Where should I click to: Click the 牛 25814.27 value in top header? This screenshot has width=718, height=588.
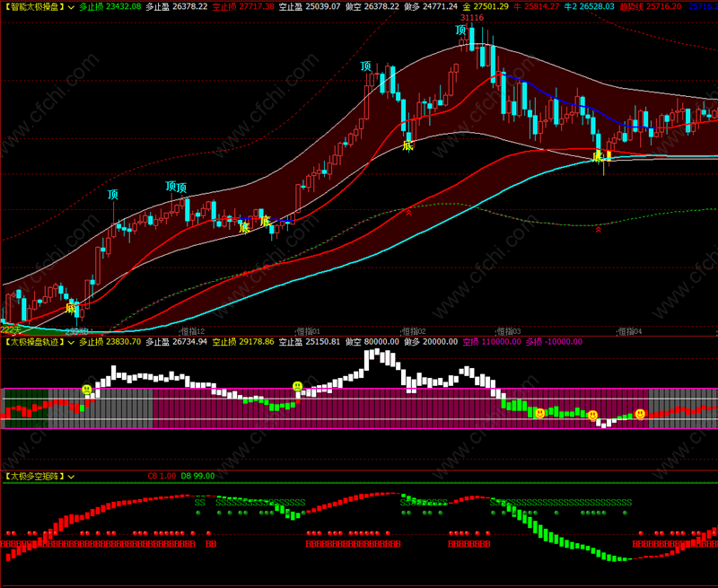(536, 7)
